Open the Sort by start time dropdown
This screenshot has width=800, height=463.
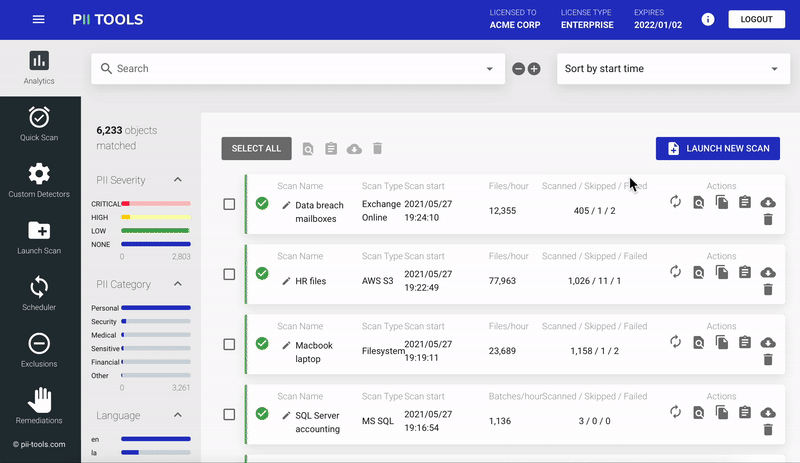coord(673,69)
